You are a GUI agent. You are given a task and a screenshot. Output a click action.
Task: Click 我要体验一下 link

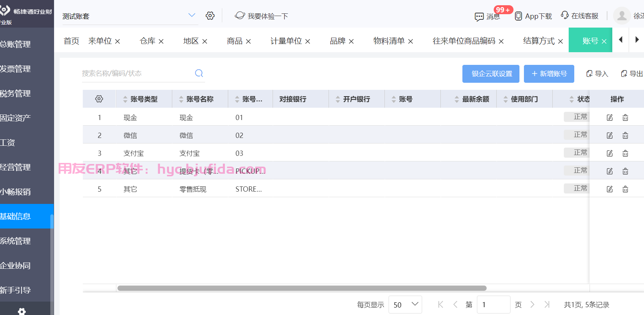click(x=261, y=16)
